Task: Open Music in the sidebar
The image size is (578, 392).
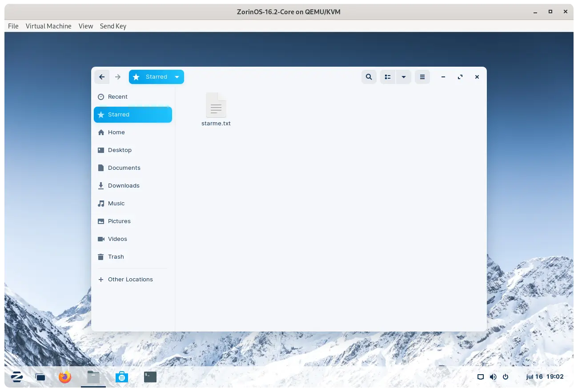Action: click(133, 203)
